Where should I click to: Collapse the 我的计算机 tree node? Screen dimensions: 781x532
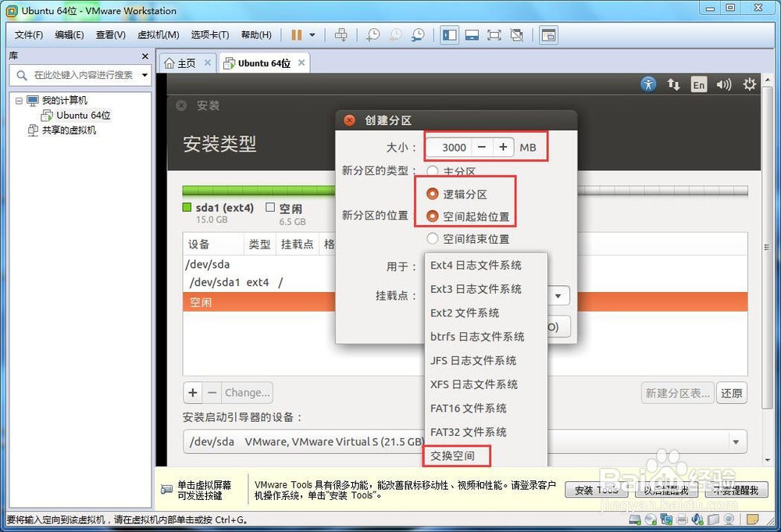point(19,101)
